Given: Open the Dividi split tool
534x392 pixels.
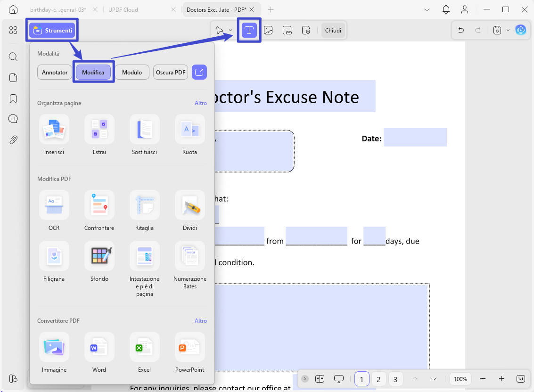Looking at the screenshot, I should [189, 211].
